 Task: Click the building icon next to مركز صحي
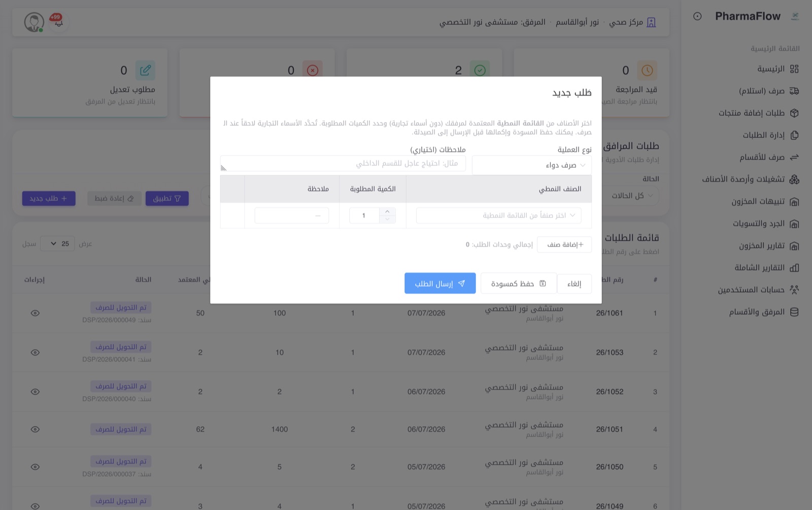[x=652, y=22]
